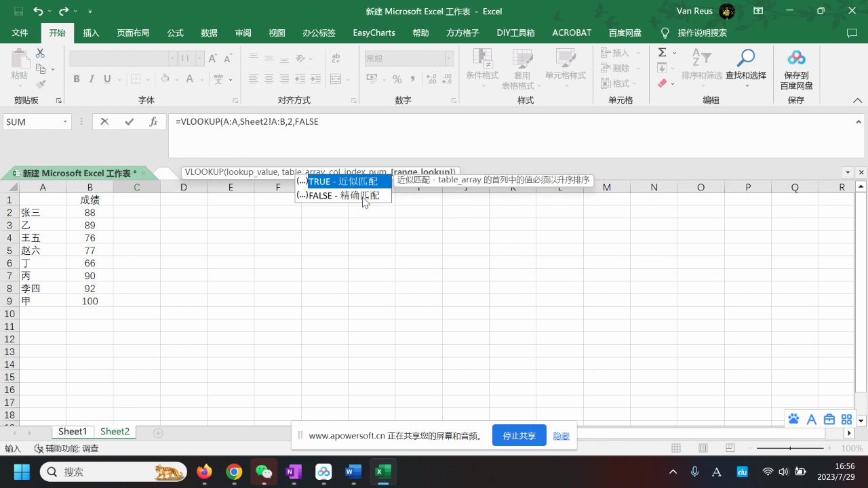The image size is (868, 488).
Task: Select column D header
Action: [x=184, y=187]
